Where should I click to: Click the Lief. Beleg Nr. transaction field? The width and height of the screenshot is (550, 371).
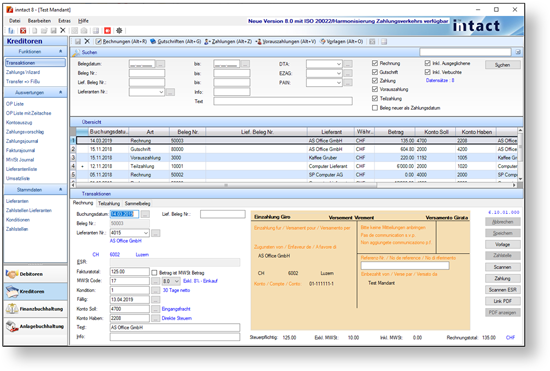(x=223, y=214)
